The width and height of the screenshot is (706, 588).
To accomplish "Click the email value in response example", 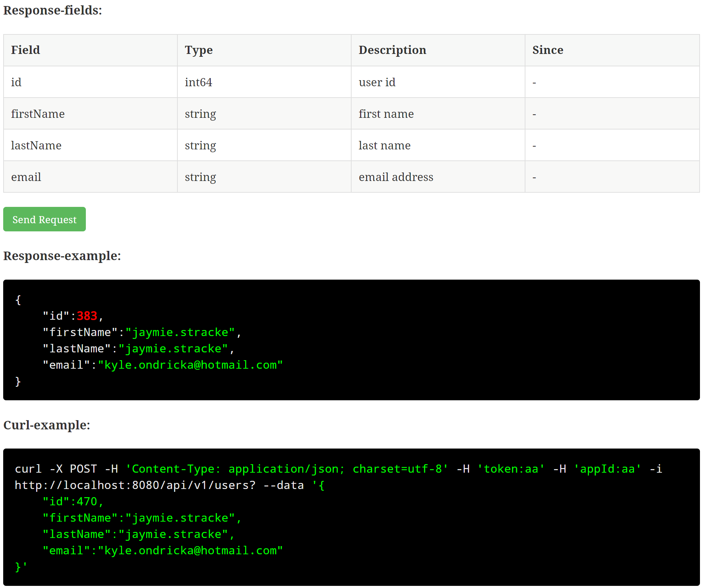I will tap(190, 365).
